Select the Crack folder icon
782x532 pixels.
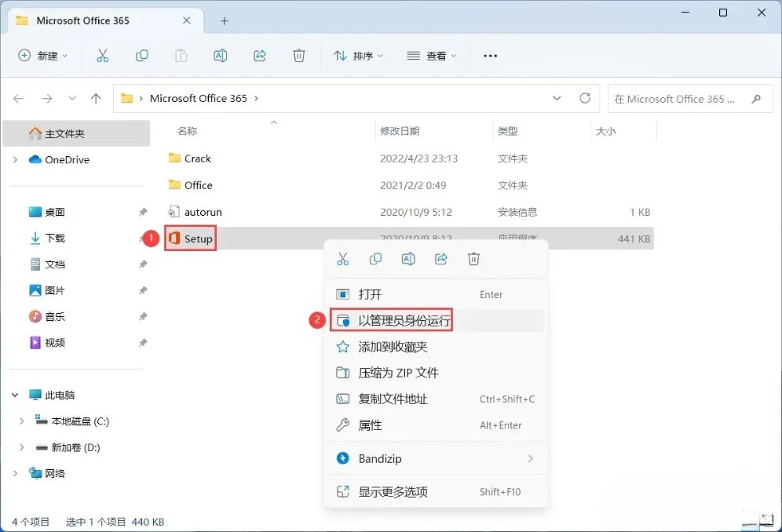click(174, 158)
